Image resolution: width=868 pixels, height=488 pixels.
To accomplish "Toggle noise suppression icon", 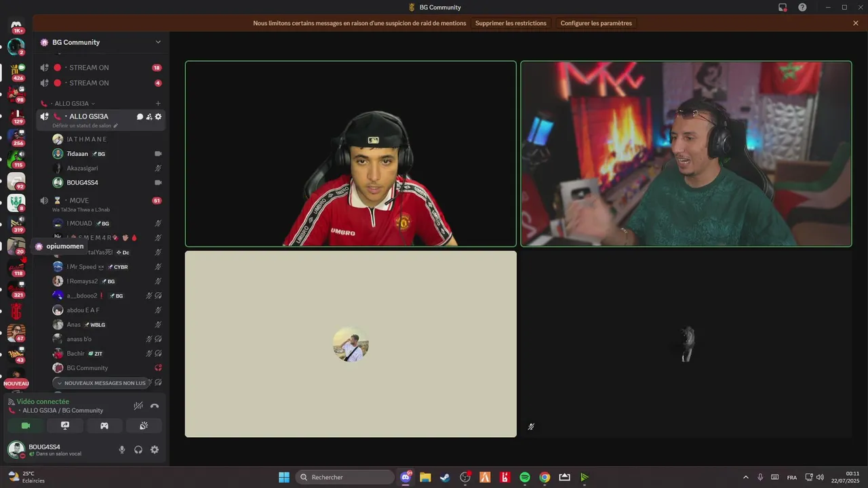I will coord(138,406).
